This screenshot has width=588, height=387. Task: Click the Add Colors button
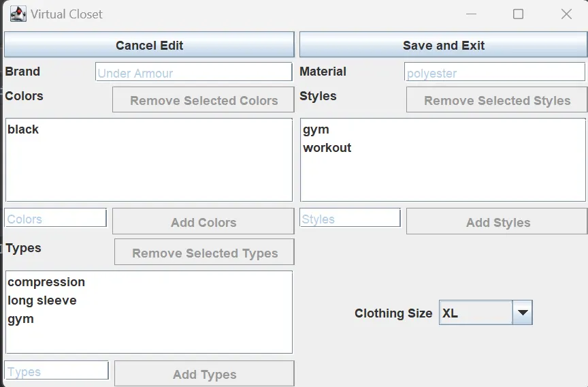[x=203, y=222]
